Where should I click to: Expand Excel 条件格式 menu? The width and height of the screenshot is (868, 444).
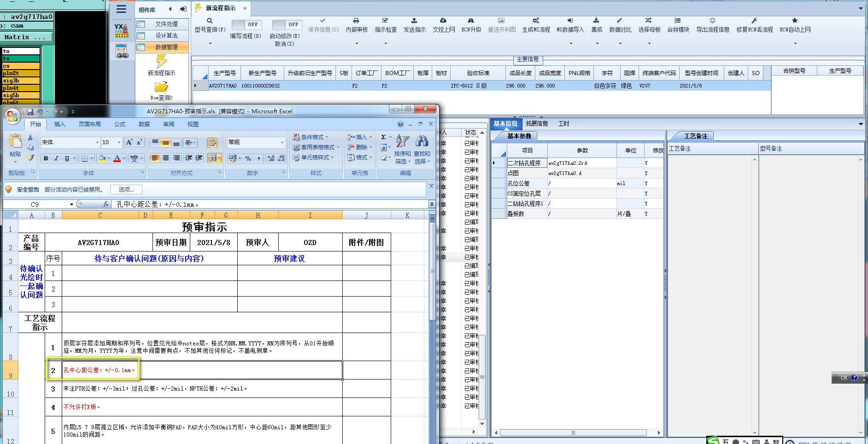click(x=311, y=137)
